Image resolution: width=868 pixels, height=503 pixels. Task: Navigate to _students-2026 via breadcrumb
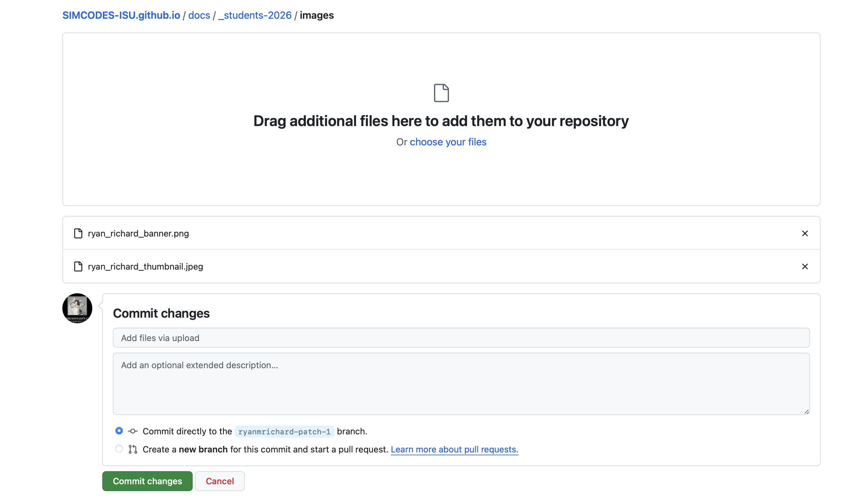point(254,15)
